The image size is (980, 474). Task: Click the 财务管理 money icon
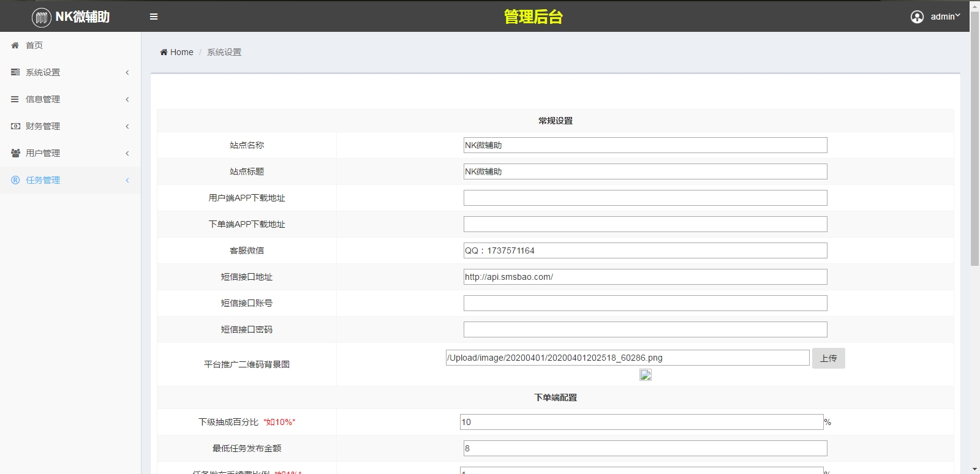[x=15, y=126]
